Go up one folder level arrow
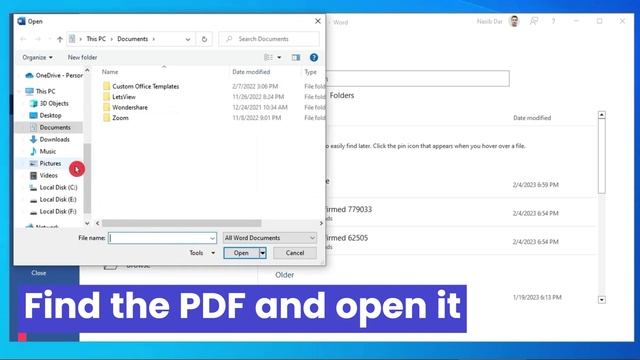 coord(60,39)
